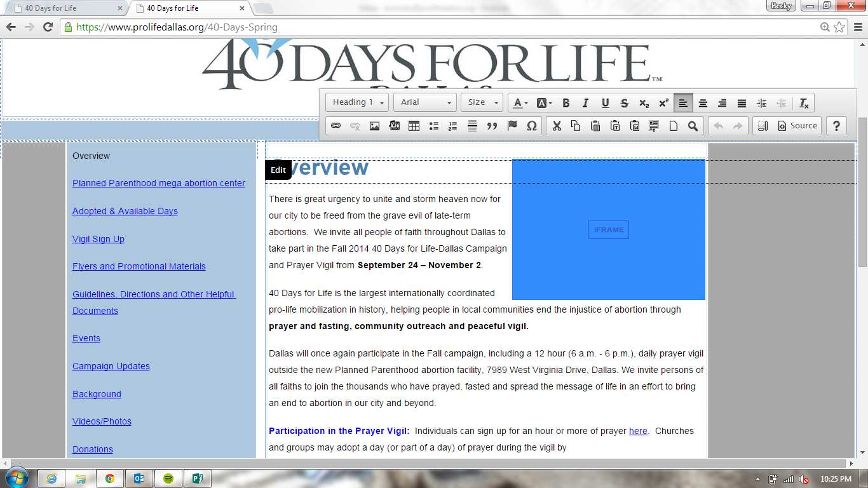Screen dimensions: 868x488
Task: Open Planned Parenthood mega abortion center link
Action: click(159, 183)
